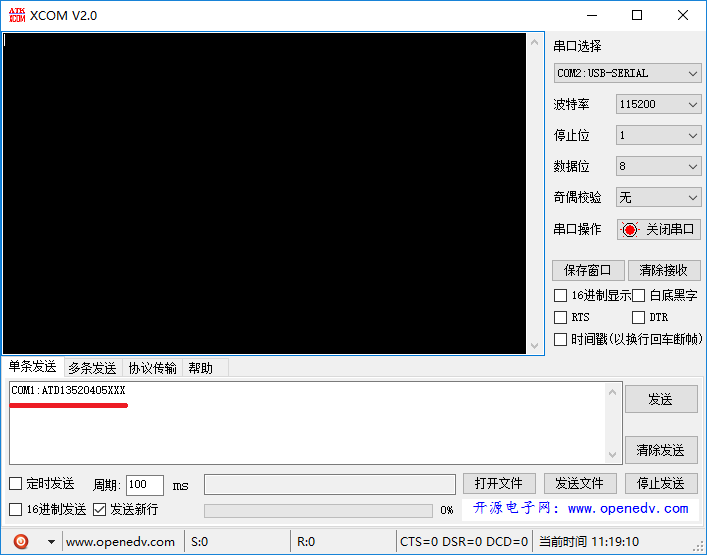Screen dimensions: 707x555
Task: Close the XCOM V2.0 window
Action: [x=683, y=15]
